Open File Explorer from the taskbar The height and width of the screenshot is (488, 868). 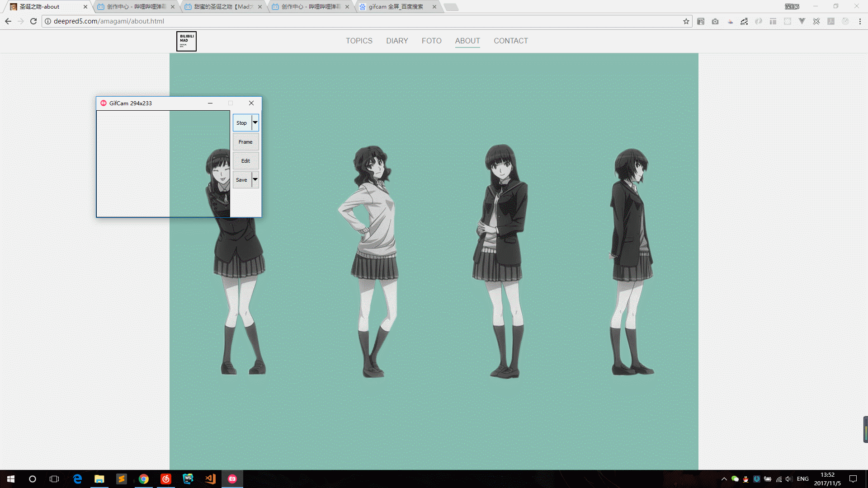[99, 479]
